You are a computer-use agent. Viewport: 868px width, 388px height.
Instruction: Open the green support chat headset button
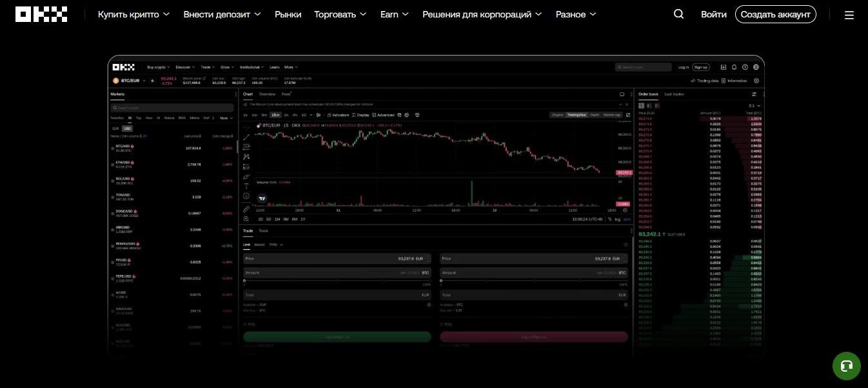tap(846, 366)
